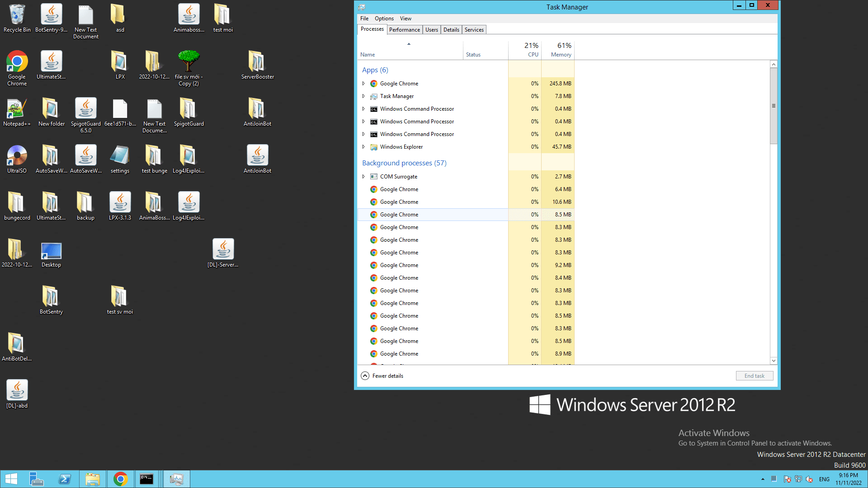Screen dimensions: 868x488
Task: Click the End task button
Action: coord(754,376)
